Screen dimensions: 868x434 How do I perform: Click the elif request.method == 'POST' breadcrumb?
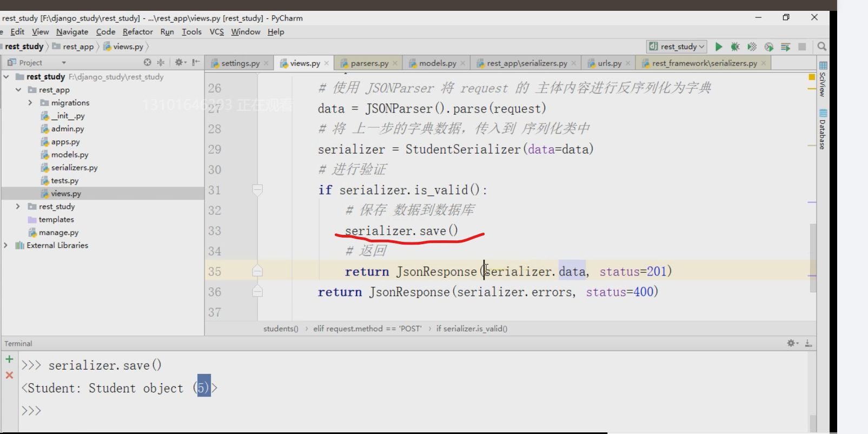click(367, 328)
